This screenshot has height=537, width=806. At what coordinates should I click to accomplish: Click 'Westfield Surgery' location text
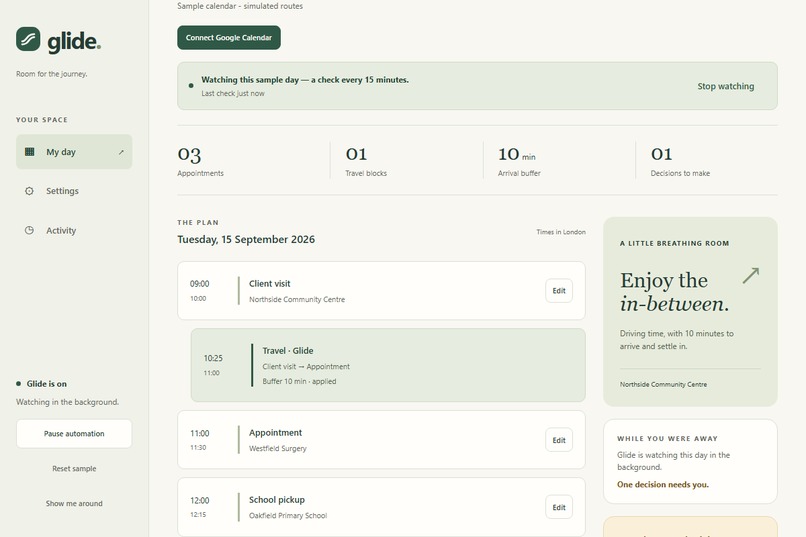coord(278,449)
